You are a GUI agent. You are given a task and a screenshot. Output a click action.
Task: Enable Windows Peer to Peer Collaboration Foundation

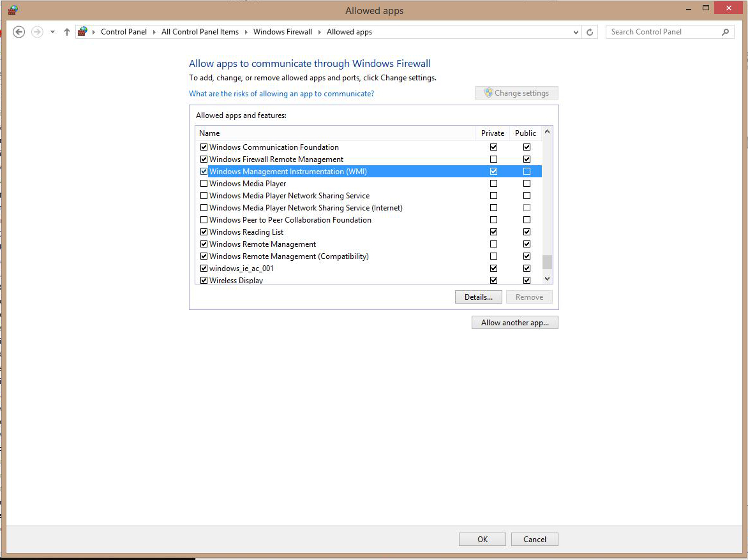204,219
